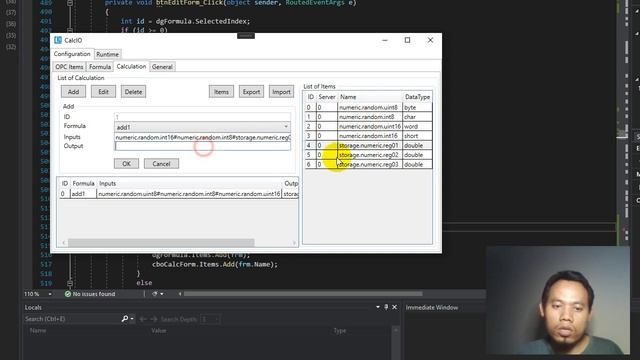Open the Locals window options dropdown arrow

click(x=378, y=307)
